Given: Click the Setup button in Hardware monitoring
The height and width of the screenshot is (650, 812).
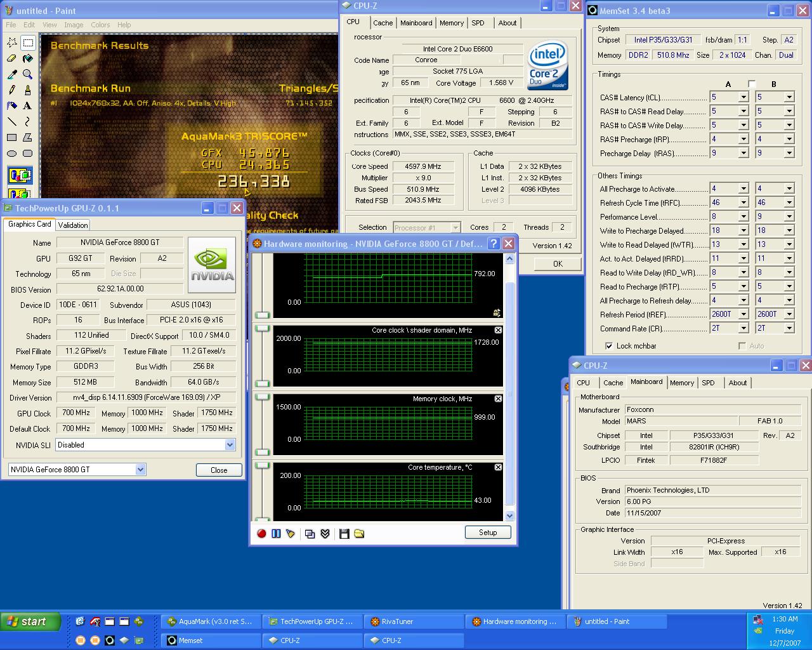Looking at the screenshot, I should click(488, 533).
